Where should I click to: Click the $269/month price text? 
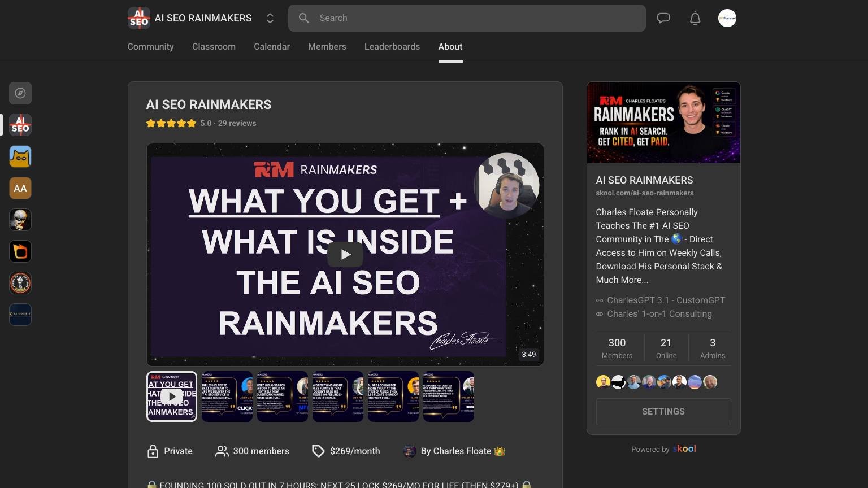point(355,451)
